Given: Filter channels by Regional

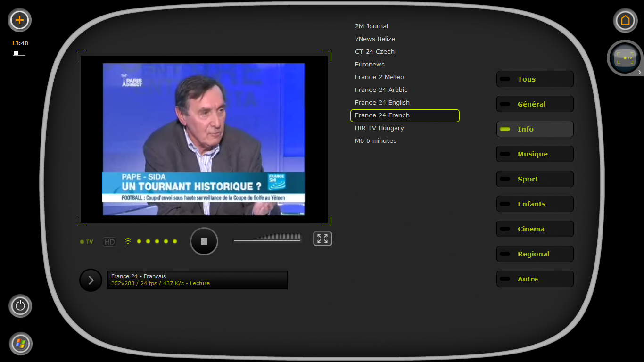Looking at the screenshot, I should (x=535, y=254).
